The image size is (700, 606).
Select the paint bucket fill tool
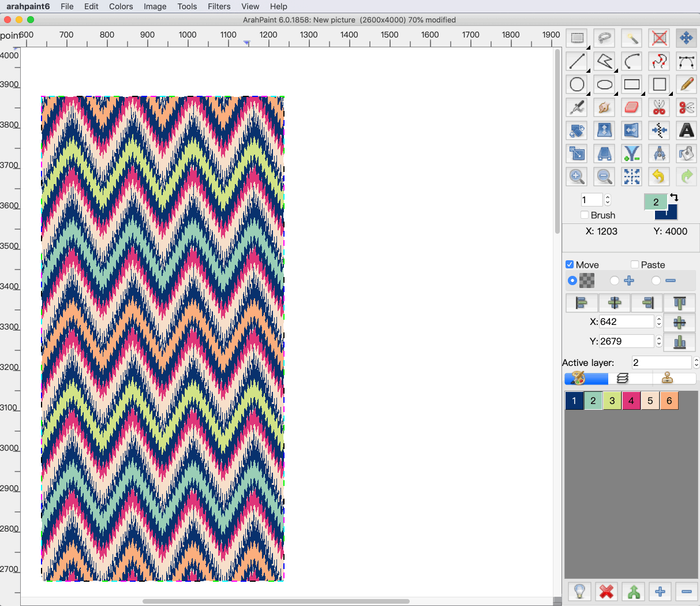coord(686,154)
